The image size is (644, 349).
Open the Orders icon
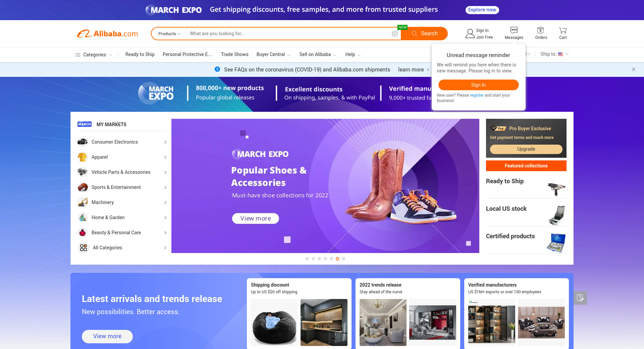(x=541, y=30)
